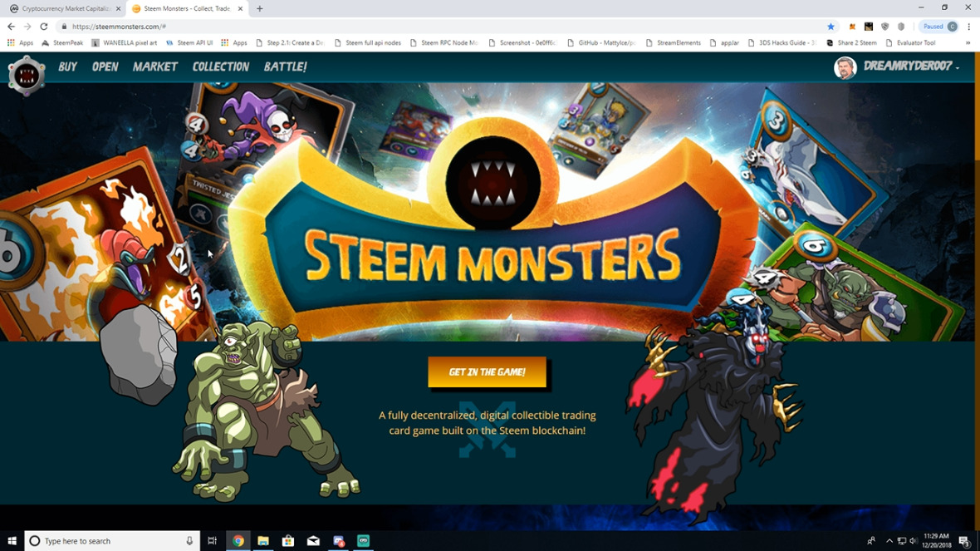Click the Chrome taskbar icon

coord(238,541)
